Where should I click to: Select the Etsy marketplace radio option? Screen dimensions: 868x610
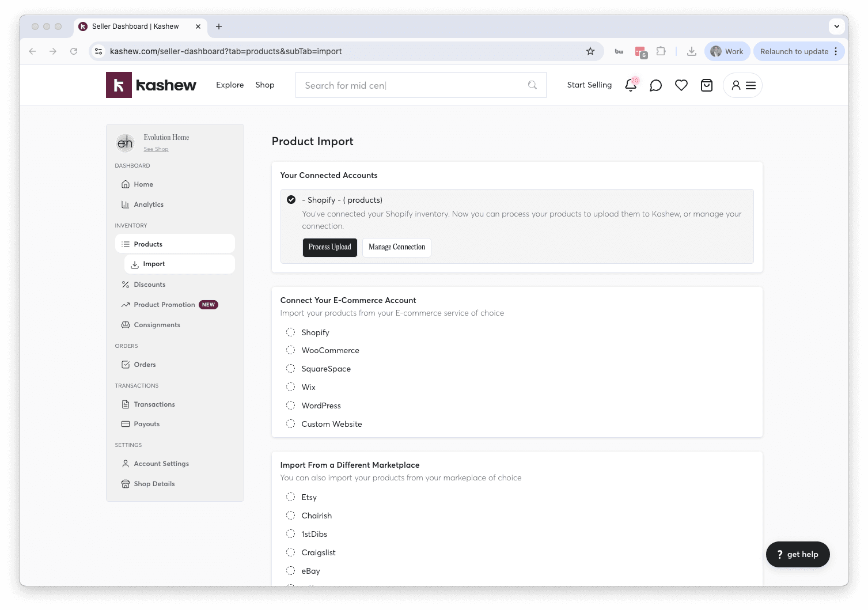[291, 497]
